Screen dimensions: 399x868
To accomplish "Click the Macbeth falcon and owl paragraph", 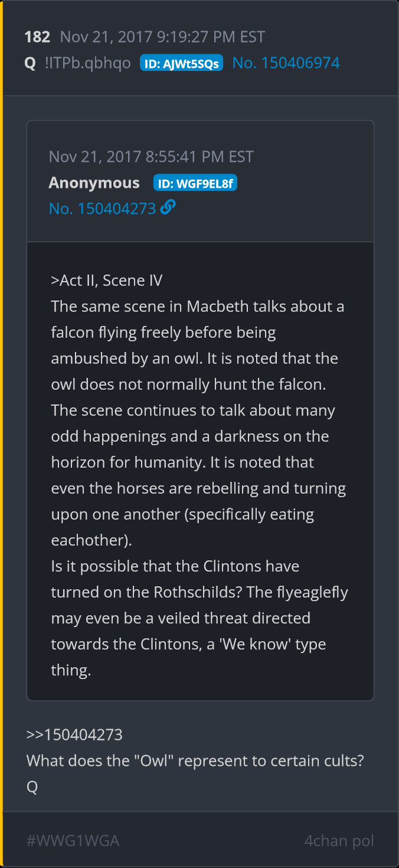I will pos(198,423).
